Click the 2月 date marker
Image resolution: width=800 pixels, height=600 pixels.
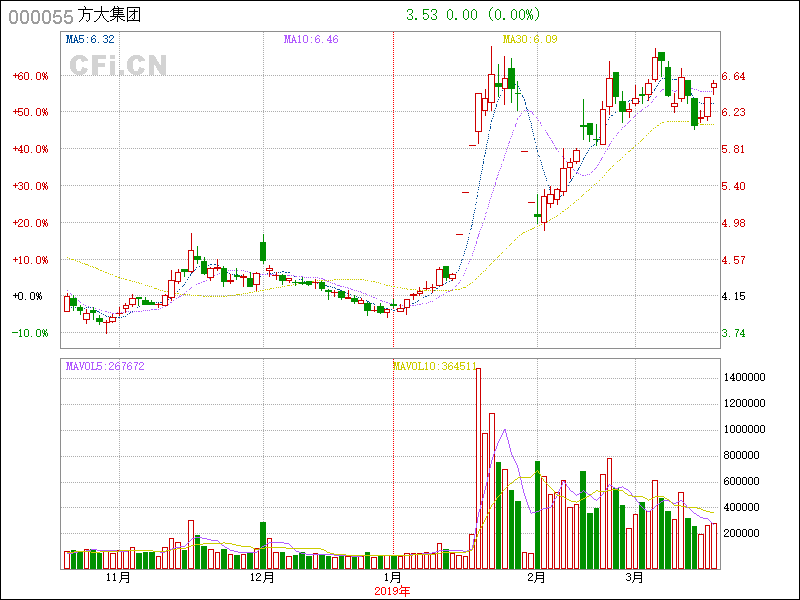coord(536,578)
